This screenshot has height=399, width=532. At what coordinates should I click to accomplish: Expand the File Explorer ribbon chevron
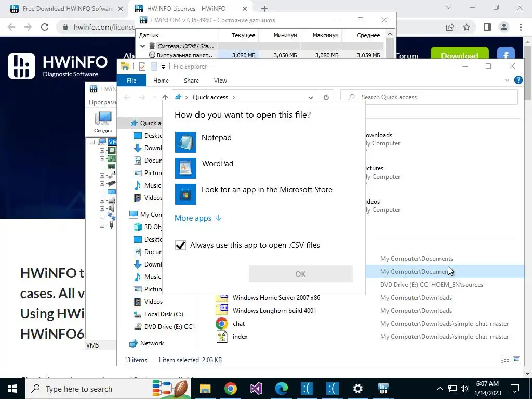click(x=507, y=81)
